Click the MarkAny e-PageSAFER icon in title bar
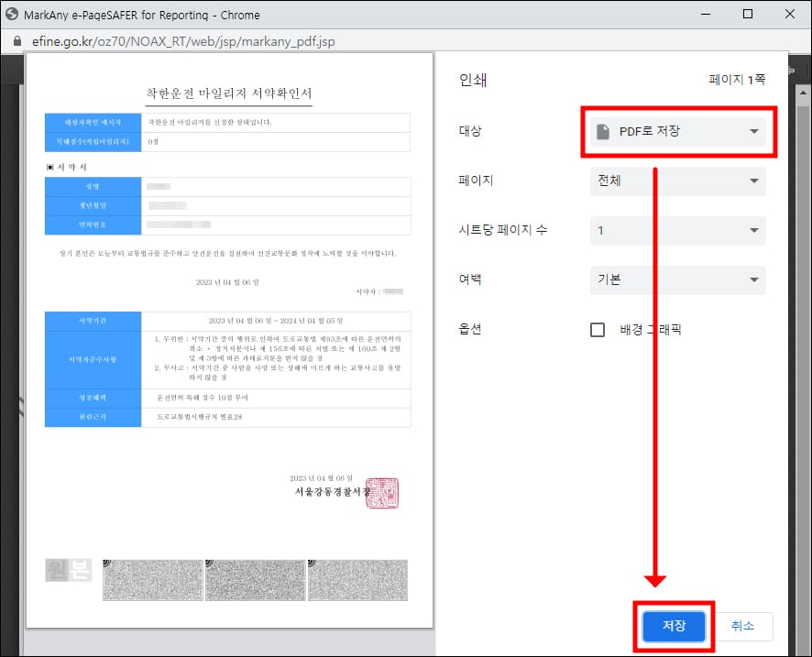812x657 pixels. coord(13,14)
